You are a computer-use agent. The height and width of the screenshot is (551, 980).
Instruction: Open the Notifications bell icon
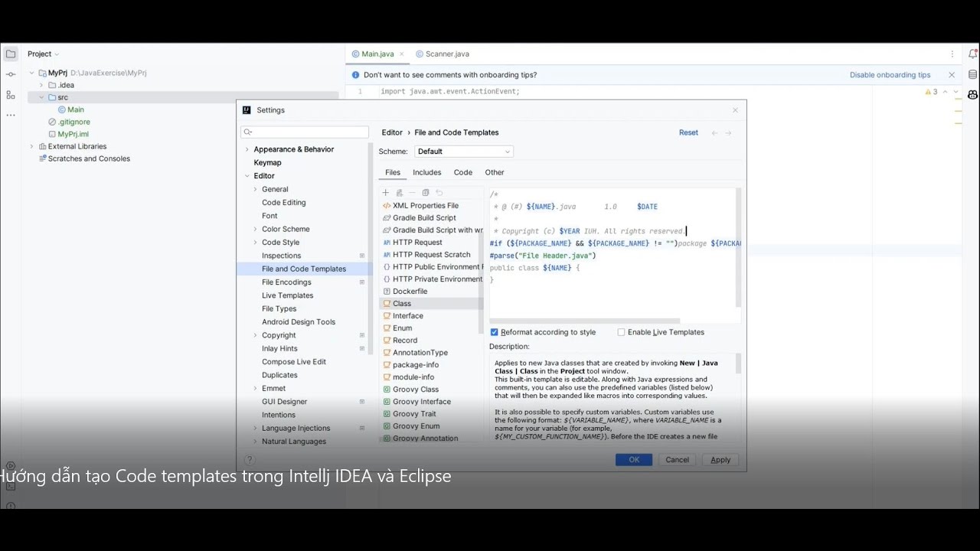click(x=972, y=54)
